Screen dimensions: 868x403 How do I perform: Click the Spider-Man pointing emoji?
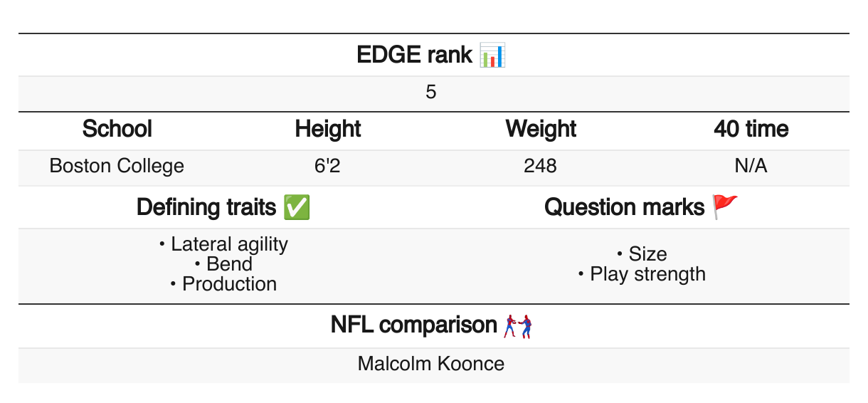click(518, 325)
